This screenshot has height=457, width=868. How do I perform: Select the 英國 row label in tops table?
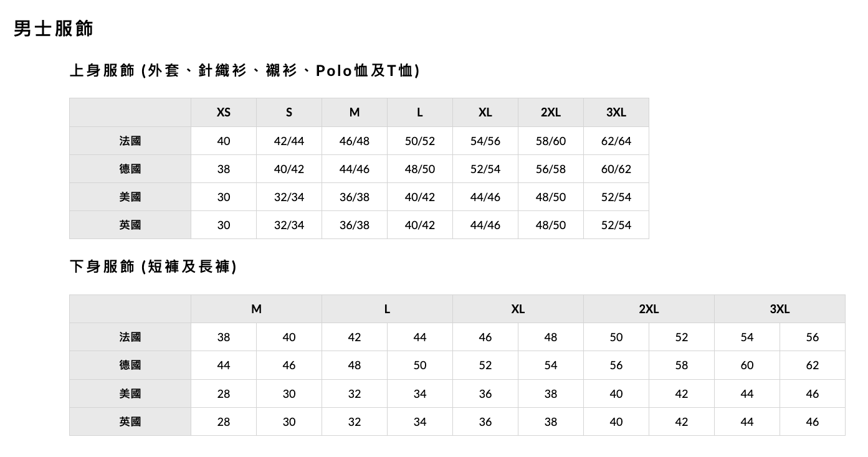point(130,225)
